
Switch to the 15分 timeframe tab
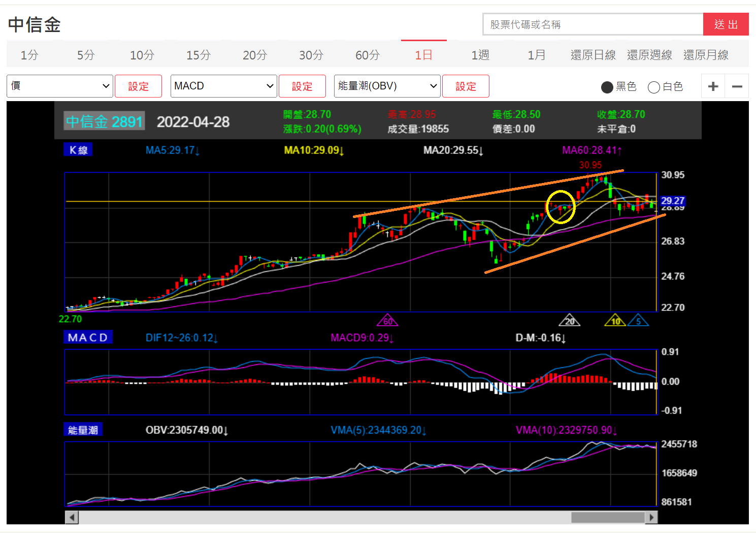[x=199, y=55]
